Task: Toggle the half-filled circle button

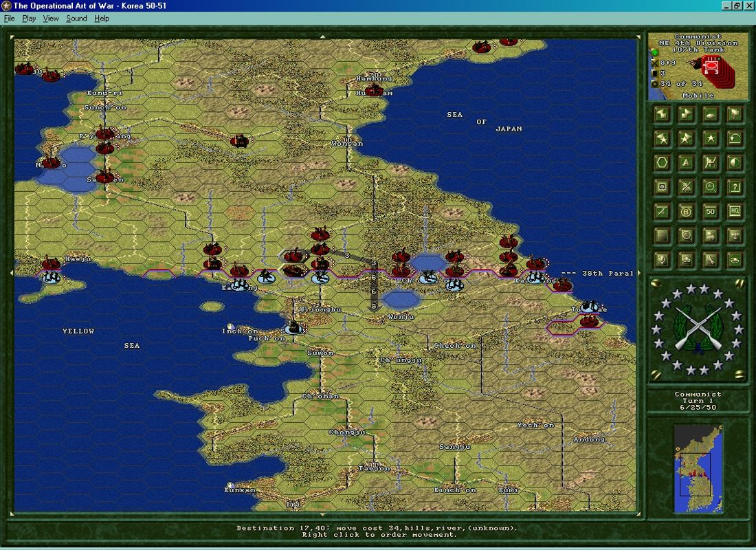Action: (x=735, y=163)
